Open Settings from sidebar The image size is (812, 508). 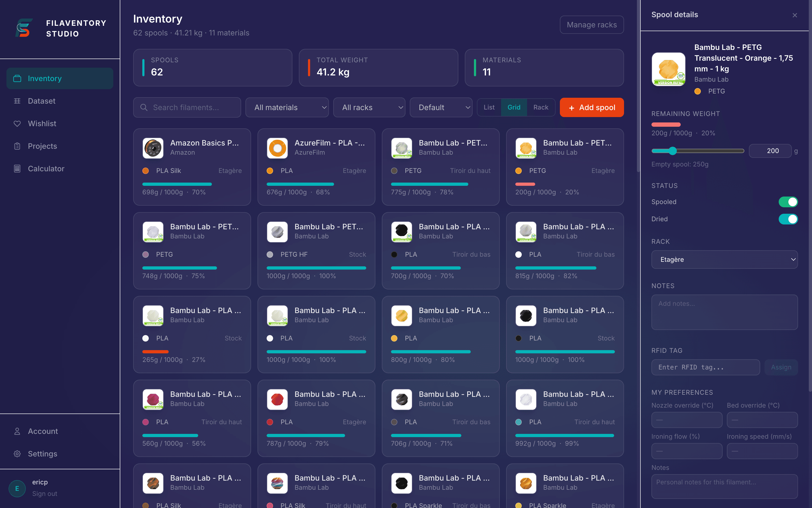coord(60,453)
